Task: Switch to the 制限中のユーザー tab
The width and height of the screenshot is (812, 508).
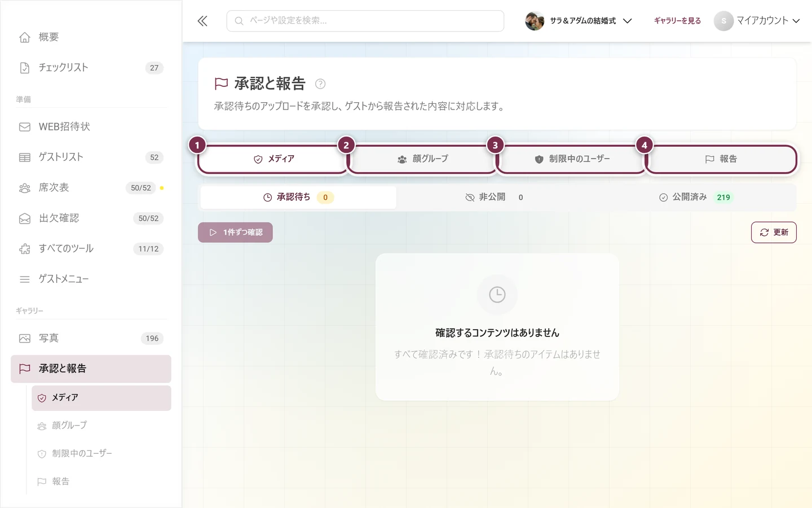Action: (571, 159)
